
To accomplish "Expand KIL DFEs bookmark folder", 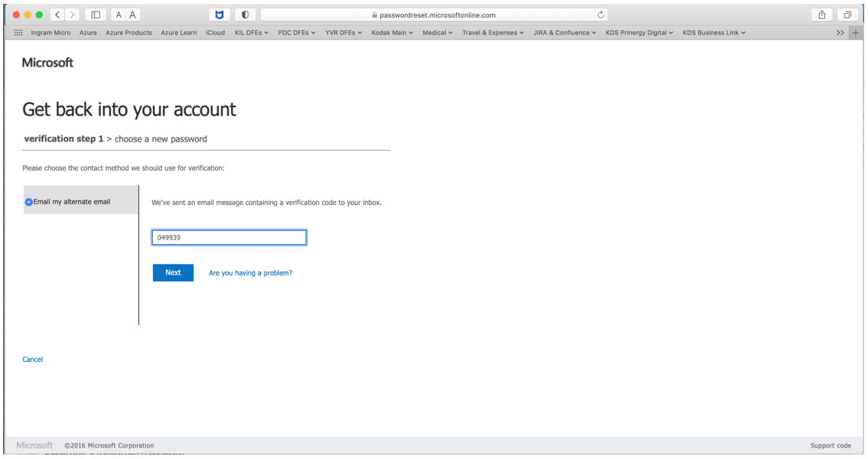I will tap(252, 33).
